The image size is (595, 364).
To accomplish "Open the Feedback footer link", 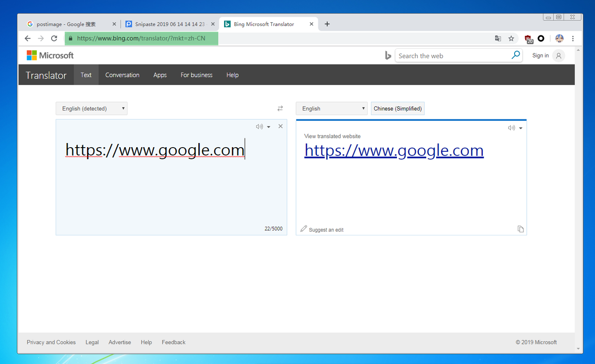I will (x=173, y=342).
